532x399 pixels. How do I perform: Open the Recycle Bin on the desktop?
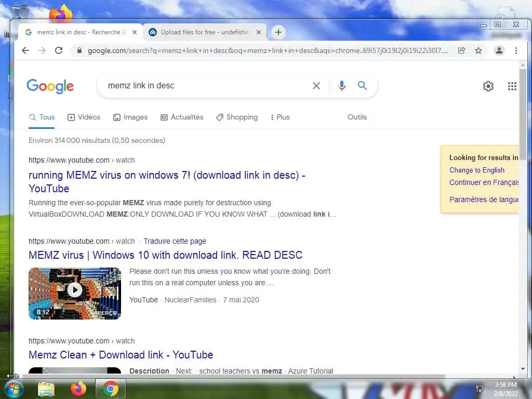tap(20, 12)
